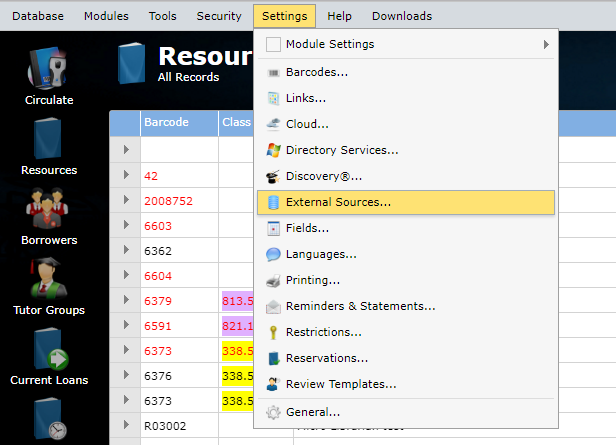
Task: Expand the first row with empty barcode
Action: pos(126,150)
